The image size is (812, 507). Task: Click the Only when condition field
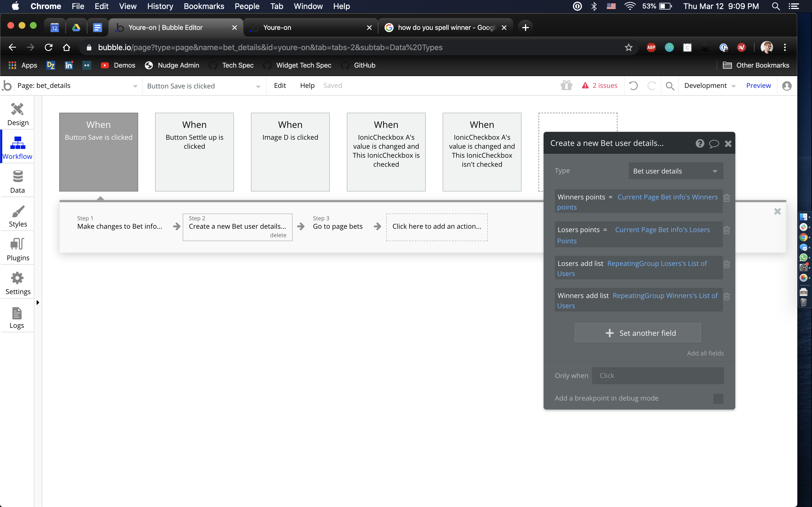point(657,375)
